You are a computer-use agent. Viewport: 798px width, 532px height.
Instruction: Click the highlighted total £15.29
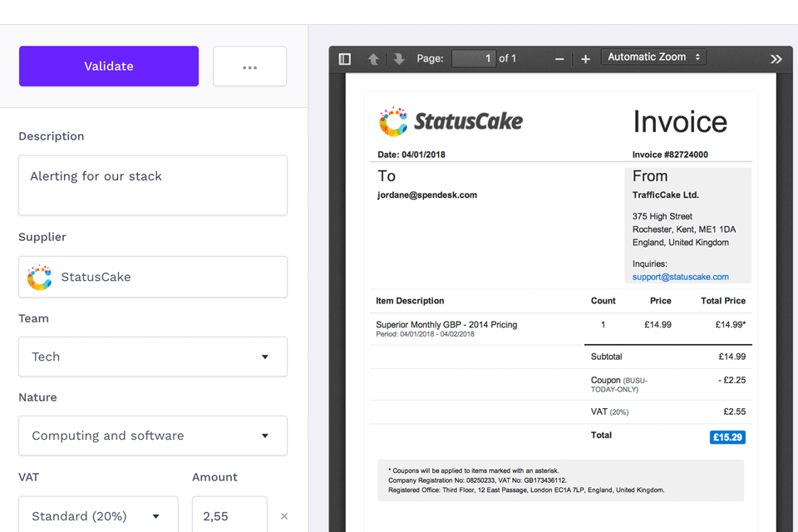(728, 437)
